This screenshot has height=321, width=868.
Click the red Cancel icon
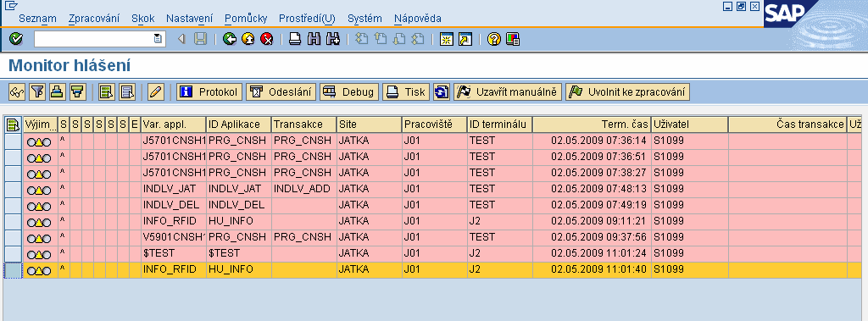tap(267, 39)
